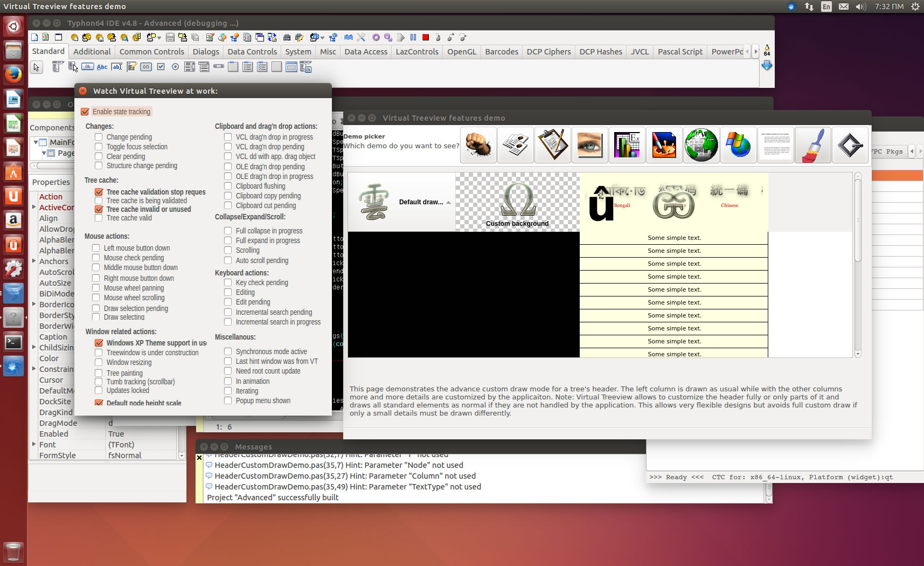Click the 'Custom background' header column
Viewport: 924px width, 566px height.
pyautogui.click(x=517, y=202)
